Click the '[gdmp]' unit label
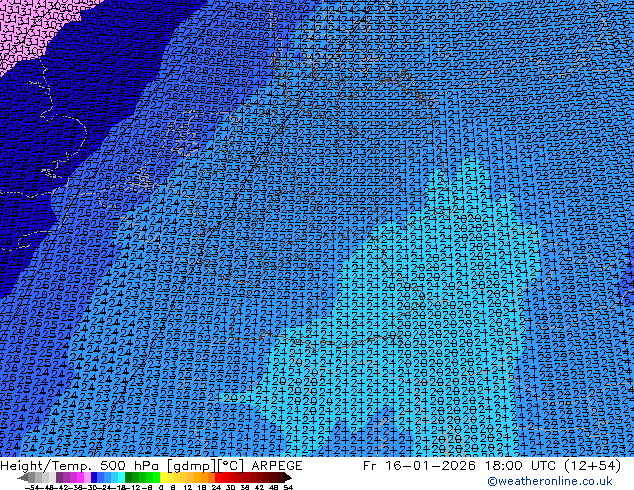This screenshot has height=490, width=634. (x=191, y=466)
